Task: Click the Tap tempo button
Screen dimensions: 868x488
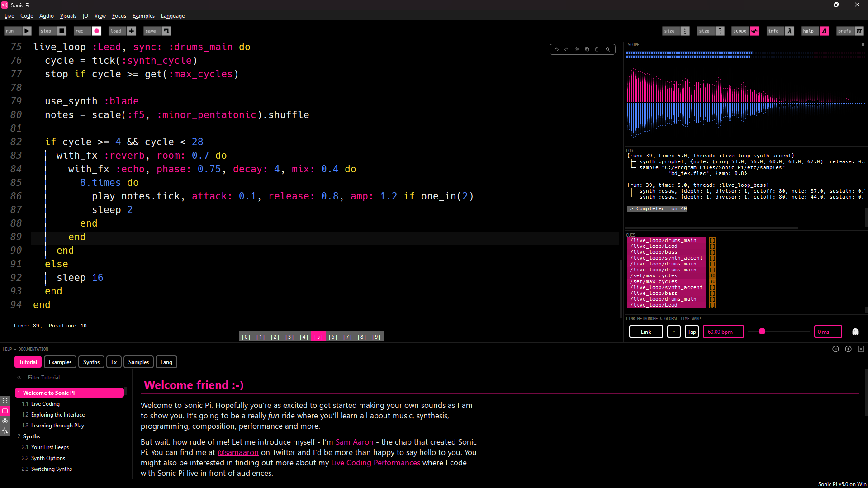Action: coord(692,332)
